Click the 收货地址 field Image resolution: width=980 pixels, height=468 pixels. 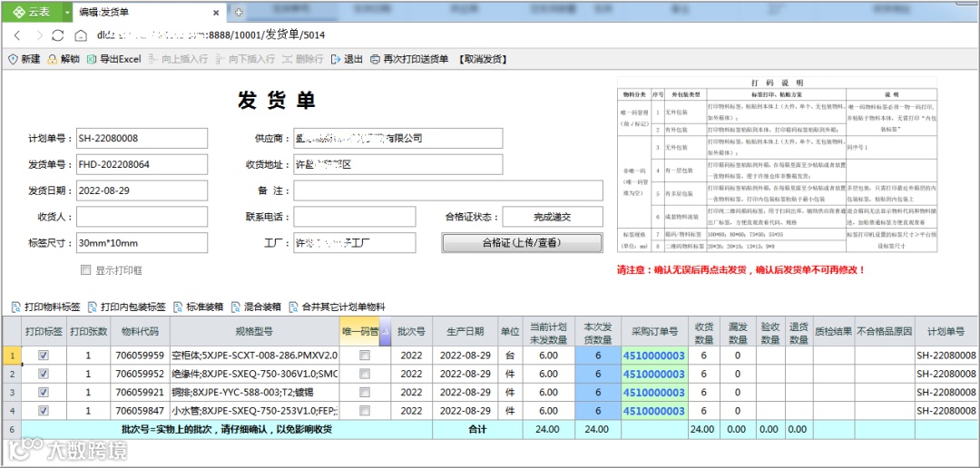coord(398,164)
